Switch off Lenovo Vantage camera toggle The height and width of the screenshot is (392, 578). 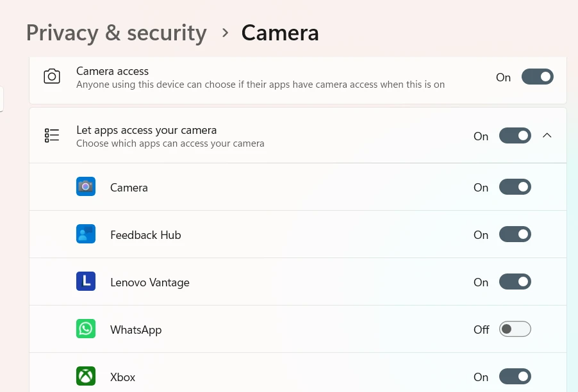point(515,282)
